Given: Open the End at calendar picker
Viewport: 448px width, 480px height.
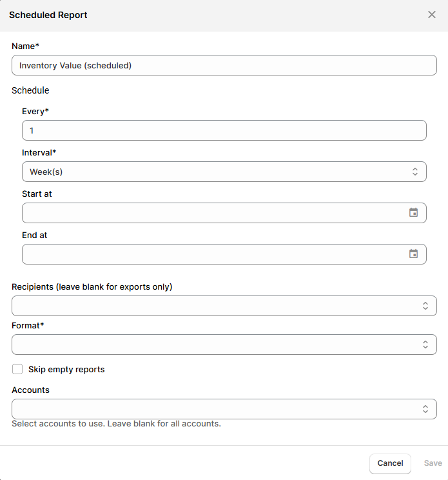Looking at the screenshot, I should tap(414, 254).
